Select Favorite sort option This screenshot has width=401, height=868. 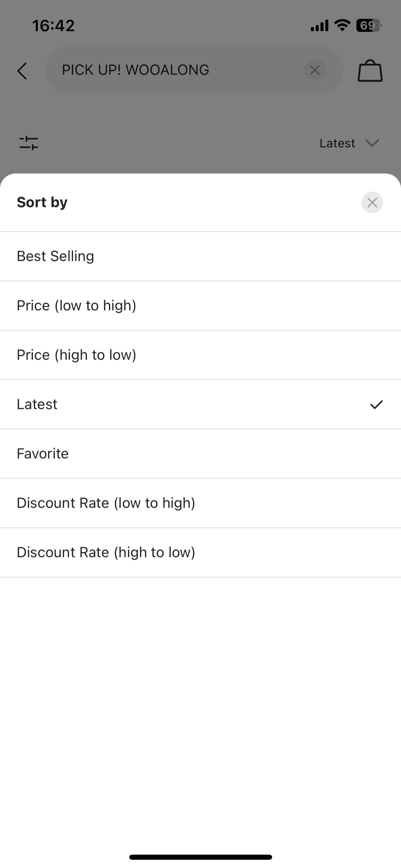tap(200, 454)
